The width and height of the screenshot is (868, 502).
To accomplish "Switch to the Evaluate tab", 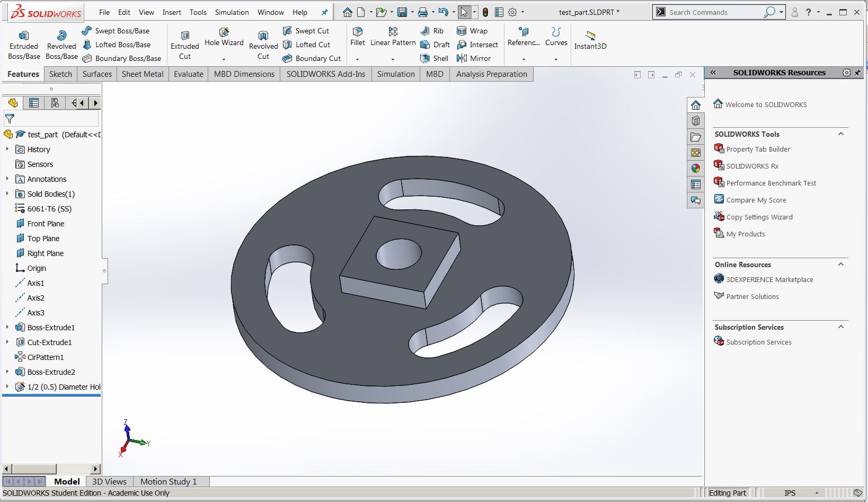I will (x=188, y=74).
